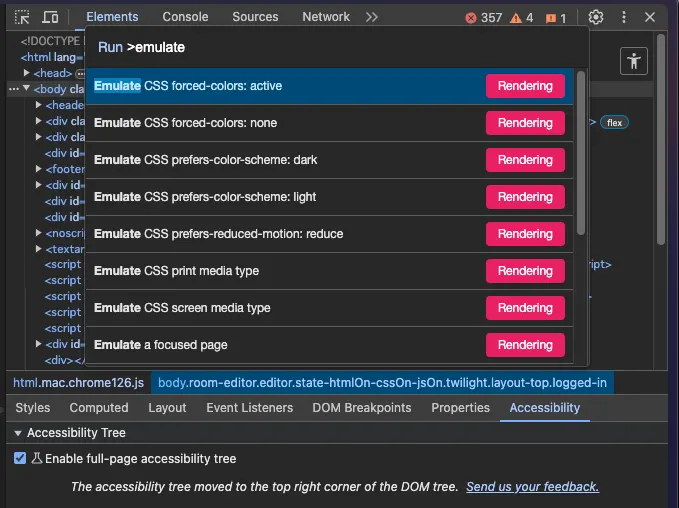Collapse the body element node
679x508 pixels.
(x=26, y=88)
